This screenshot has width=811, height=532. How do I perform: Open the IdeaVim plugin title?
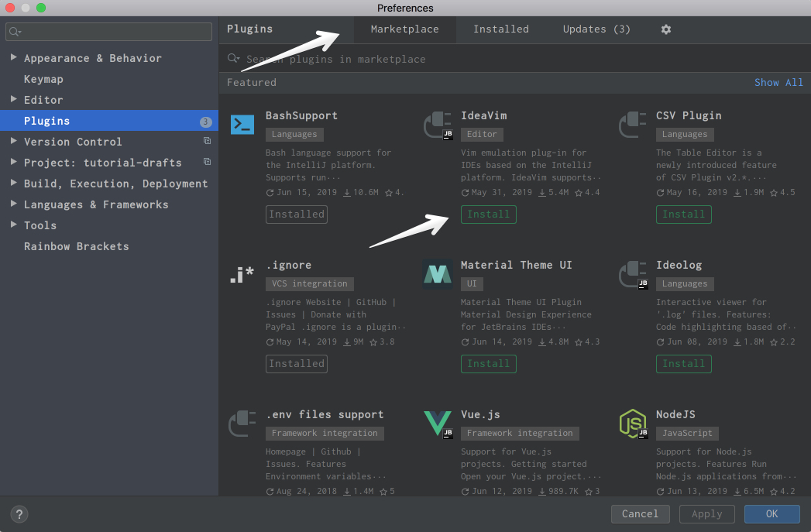point(483,116)
